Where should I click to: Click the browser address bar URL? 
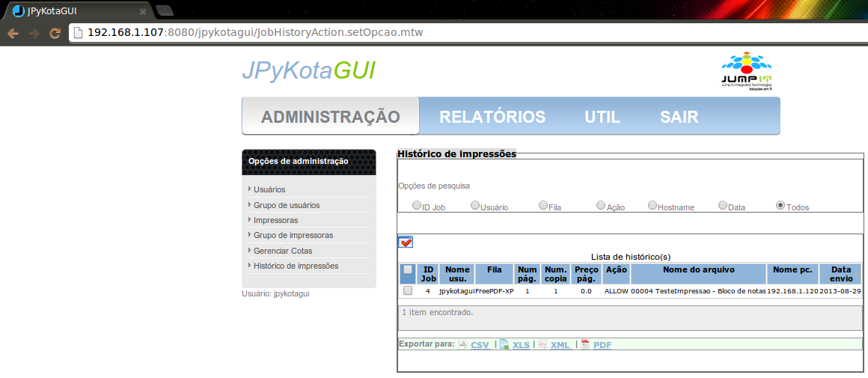pos(255,33)
